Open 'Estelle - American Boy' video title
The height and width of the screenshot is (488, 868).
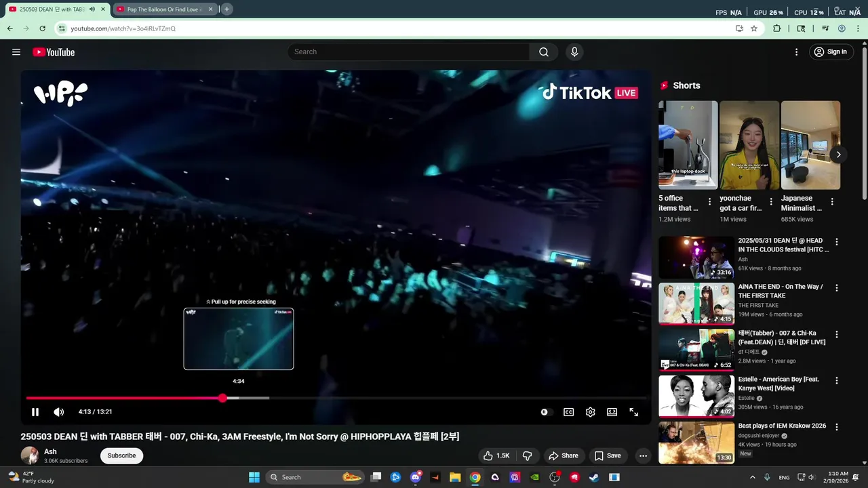(x=778, y=384)
